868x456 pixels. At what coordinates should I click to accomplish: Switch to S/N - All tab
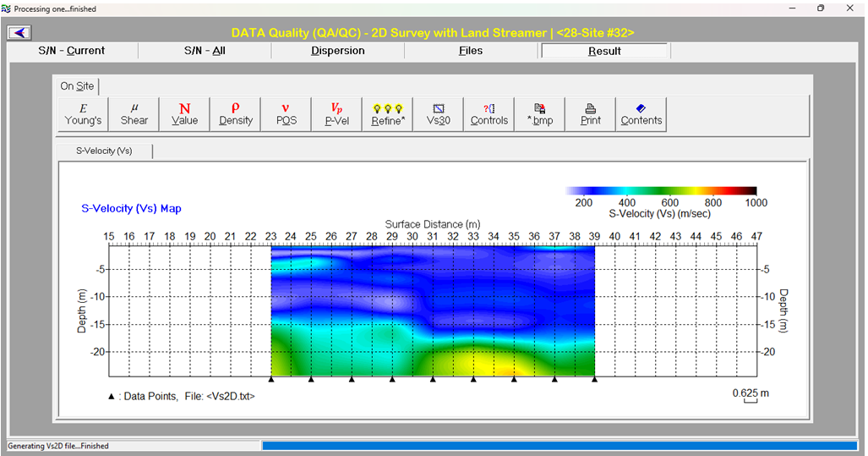205,51
